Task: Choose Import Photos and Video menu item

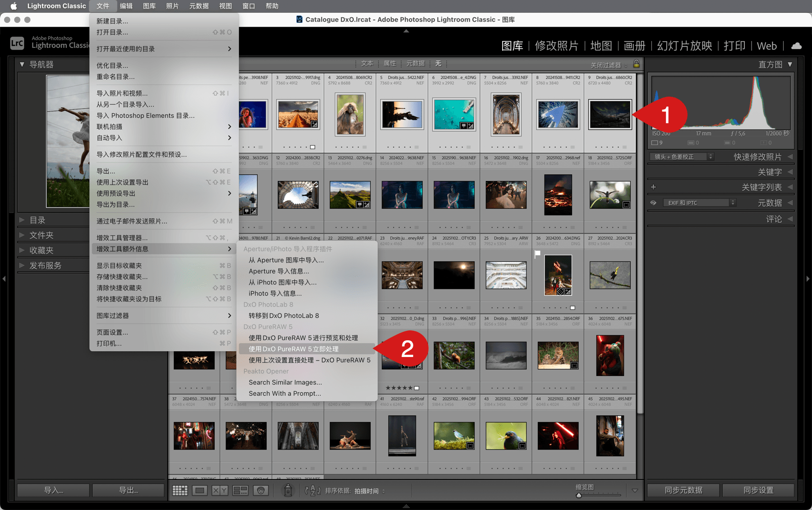Action: click(x=164, y=93)
